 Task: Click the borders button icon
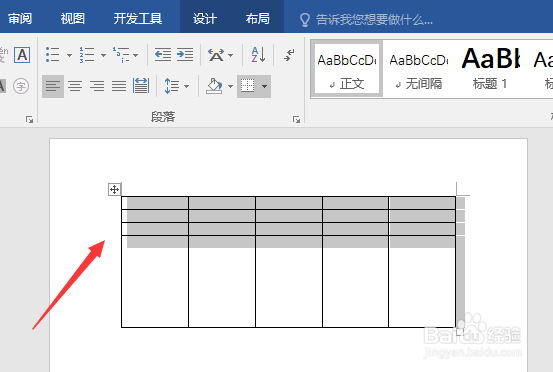248,86
